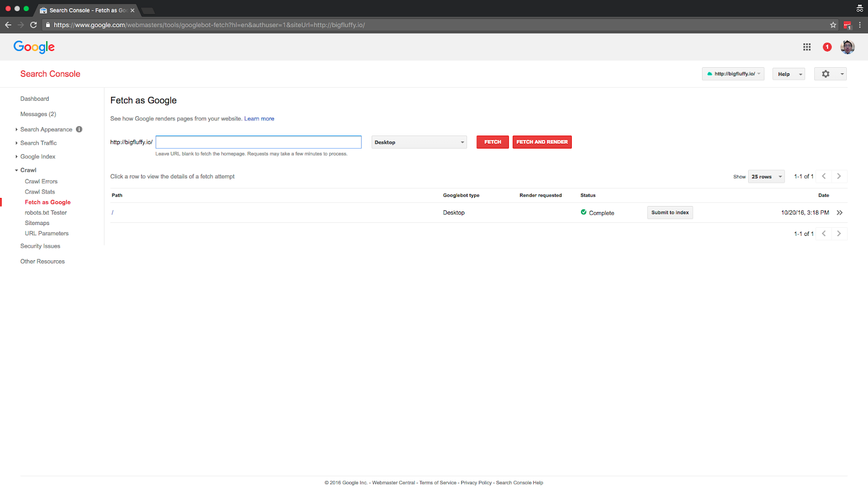Go to previous page, bottom pagination
The width and height of the screenshot is (868, 488).
click(x=824, y=234)
